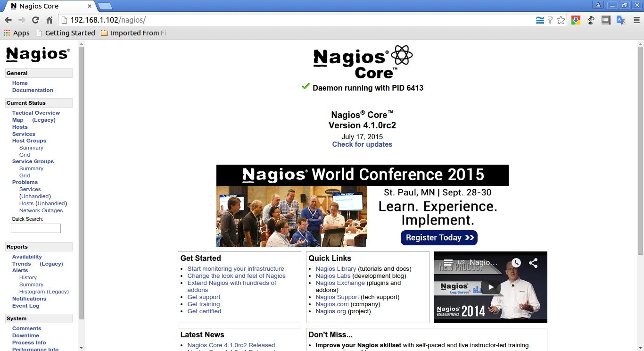Open Service Groups link

click(33, 161)
